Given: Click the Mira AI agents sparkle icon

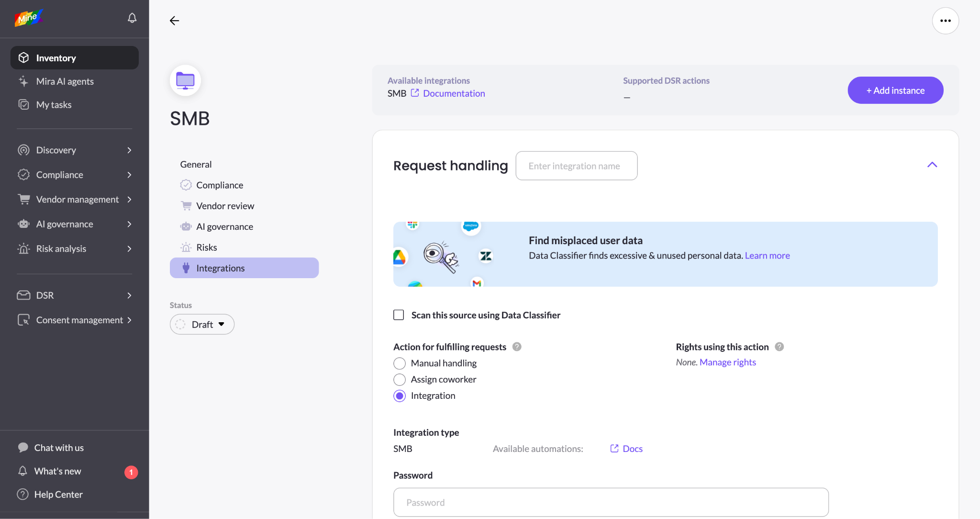Looking at the screenshot, I should click(x=23, y=81).
